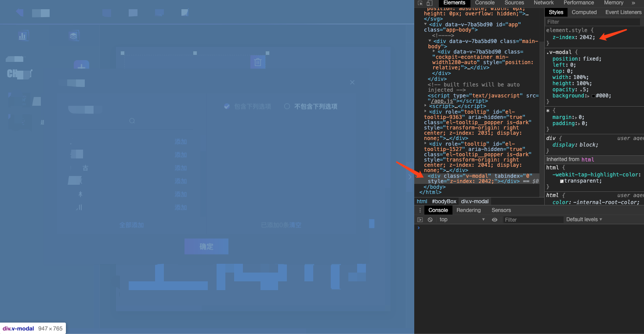Expand the el-tooltip-1527 div node
The width and height of the screenshot is (644, 334).
coord(426,144)
